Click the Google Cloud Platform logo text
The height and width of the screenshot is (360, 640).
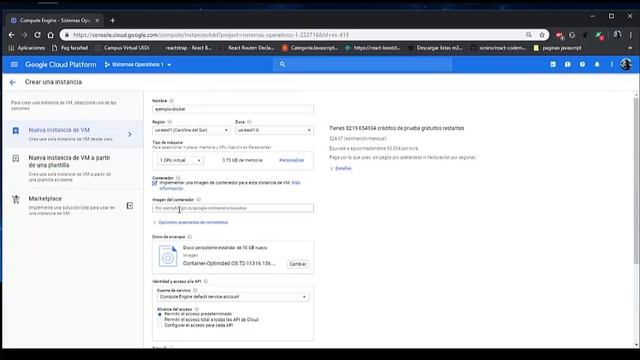pos(61,64)
